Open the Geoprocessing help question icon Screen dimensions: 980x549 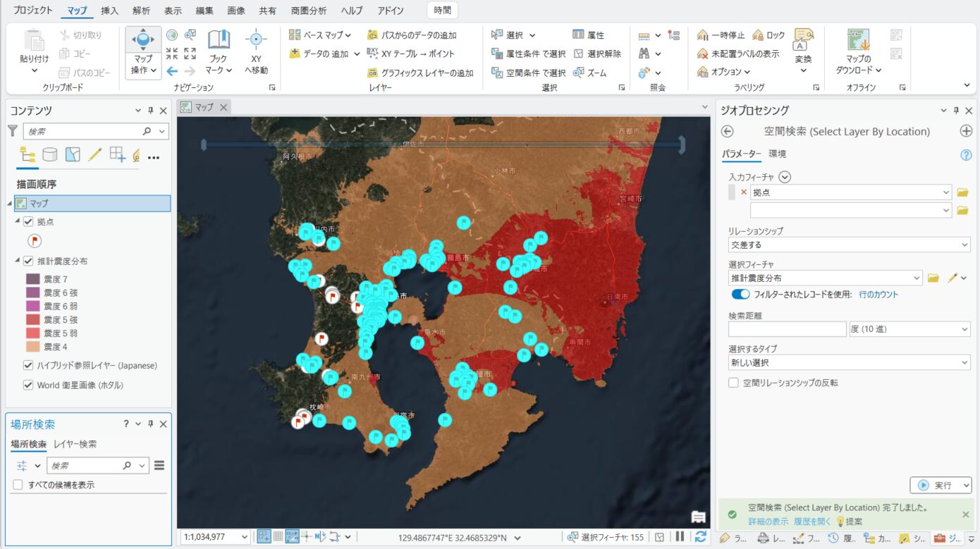966,154
